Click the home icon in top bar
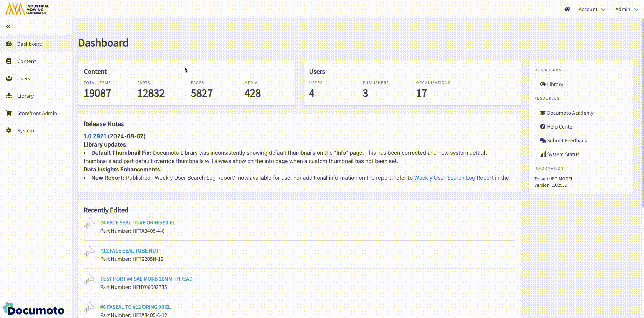This screenshot has width=644, height=318. [567, 9]
